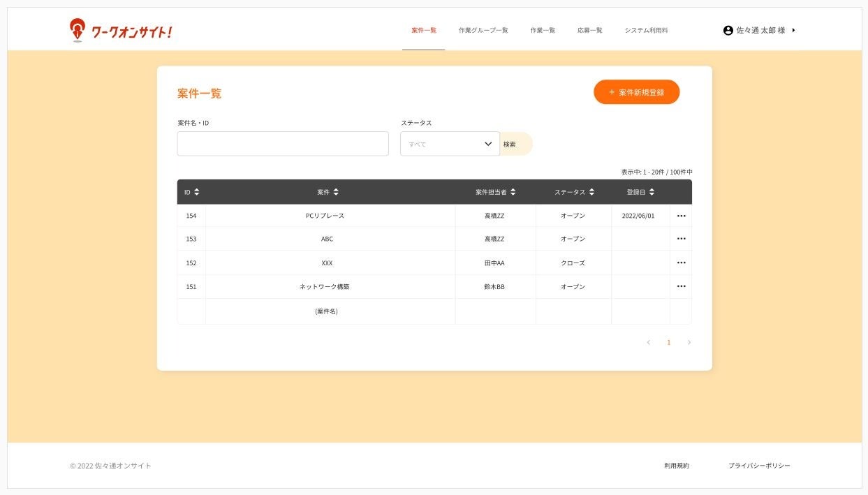Open the 利用規約 footer link

(677, 466)
